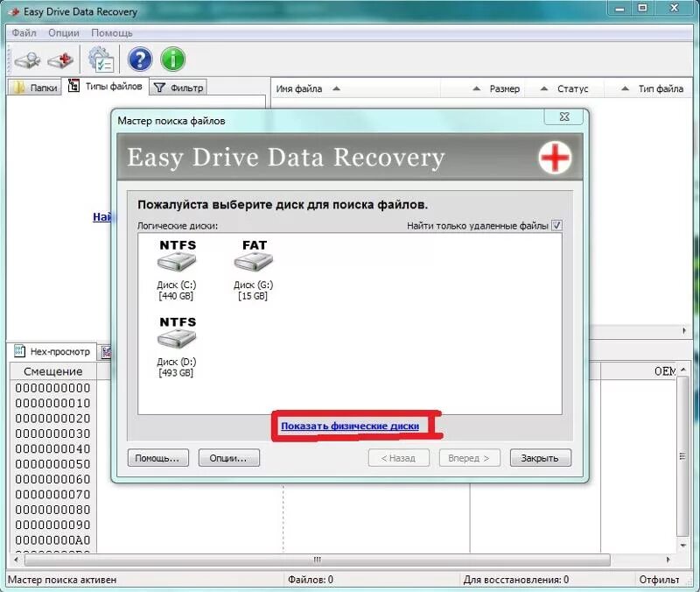The width and height of the screenshot is (700, 592).
Task: Sort by Статус column header
Action: coord(564,89)
